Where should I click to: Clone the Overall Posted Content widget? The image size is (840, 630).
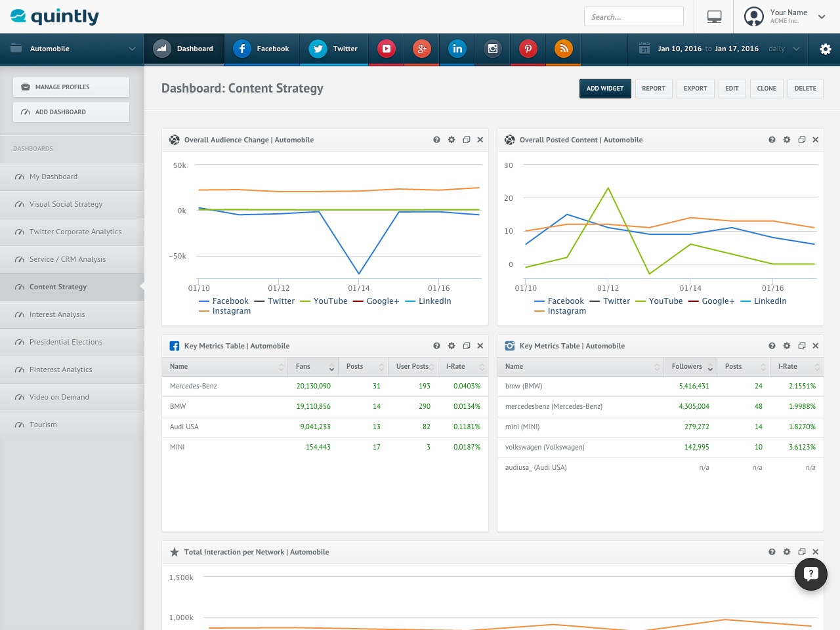point(802,140)
